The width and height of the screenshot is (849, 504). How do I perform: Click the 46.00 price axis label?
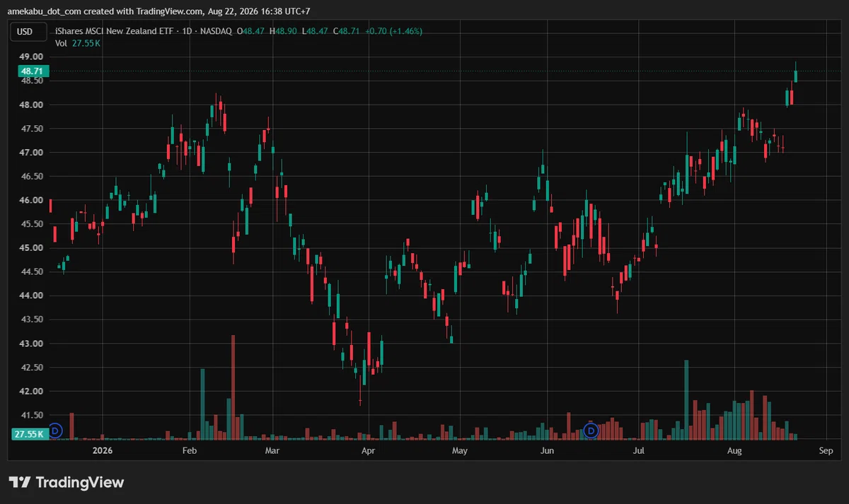click(x=32, y=201)
